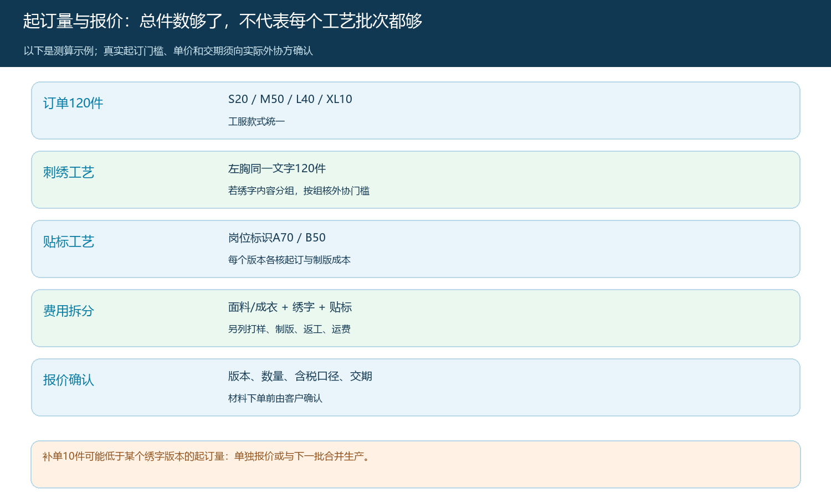Click the 贴标工艺 heading
The width and height of the screenshot is (831, 504).
69,241
